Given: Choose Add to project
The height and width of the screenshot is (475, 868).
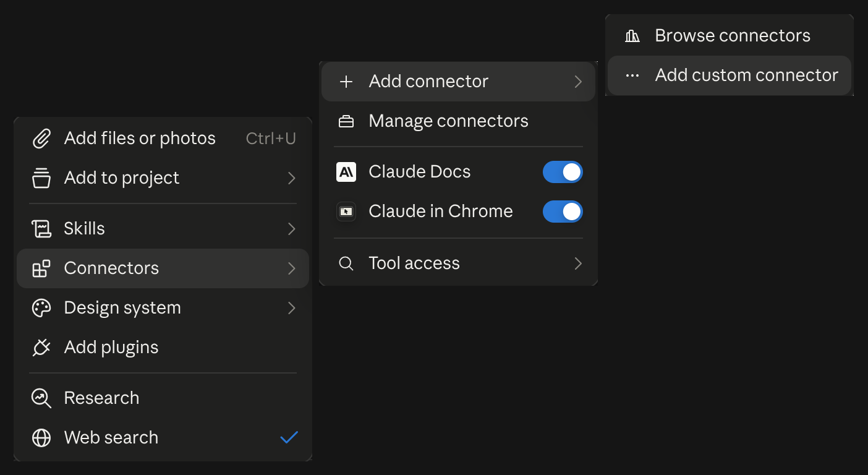Looking at the screenshot, I should coord(163,178).
